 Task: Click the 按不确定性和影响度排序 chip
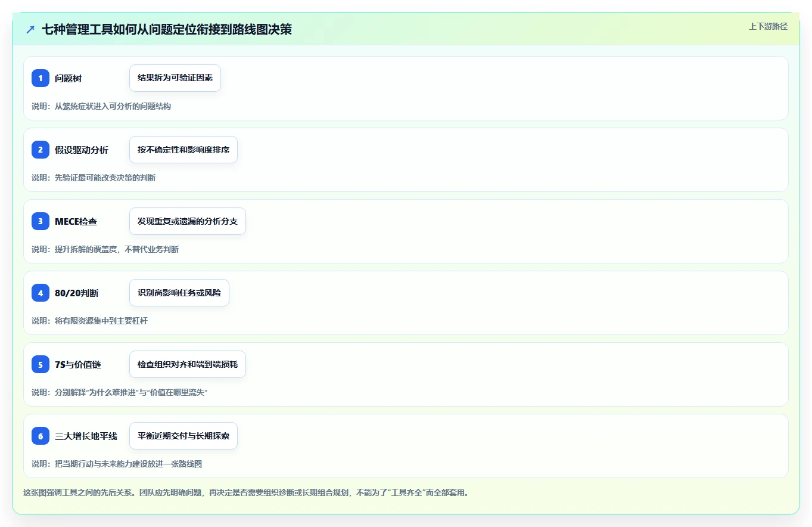183,150
